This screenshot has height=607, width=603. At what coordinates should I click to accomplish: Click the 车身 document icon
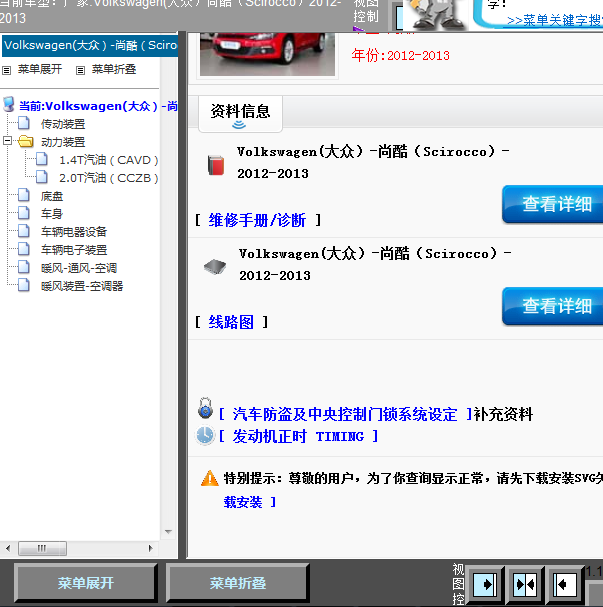24,213
